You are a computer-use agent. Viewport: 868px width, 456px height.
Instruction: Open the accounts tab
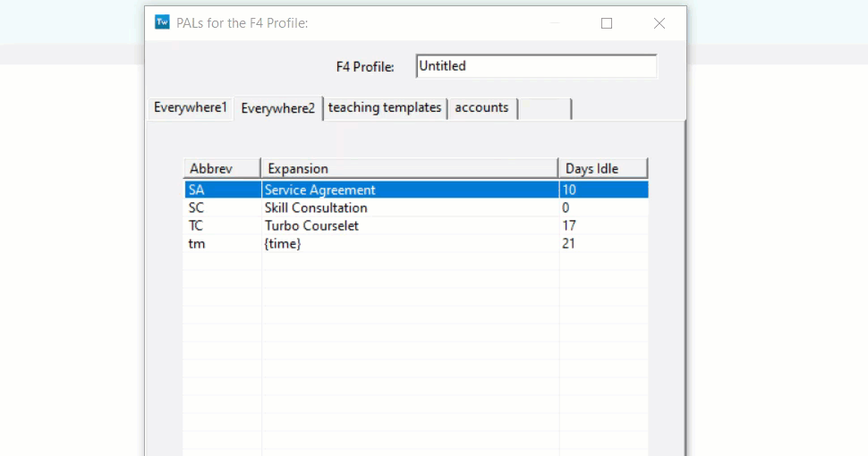(x=481, y=107)
